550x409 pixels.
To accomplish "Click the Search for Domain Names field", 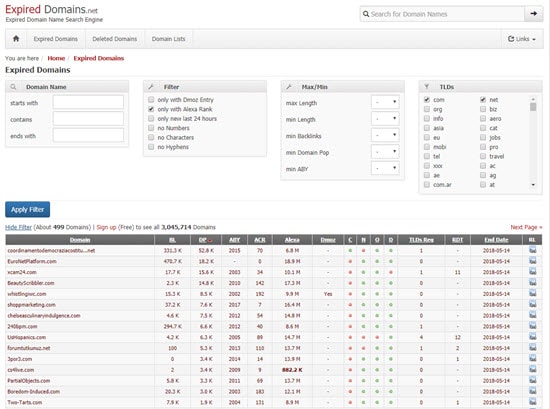I will pos(442,14).
